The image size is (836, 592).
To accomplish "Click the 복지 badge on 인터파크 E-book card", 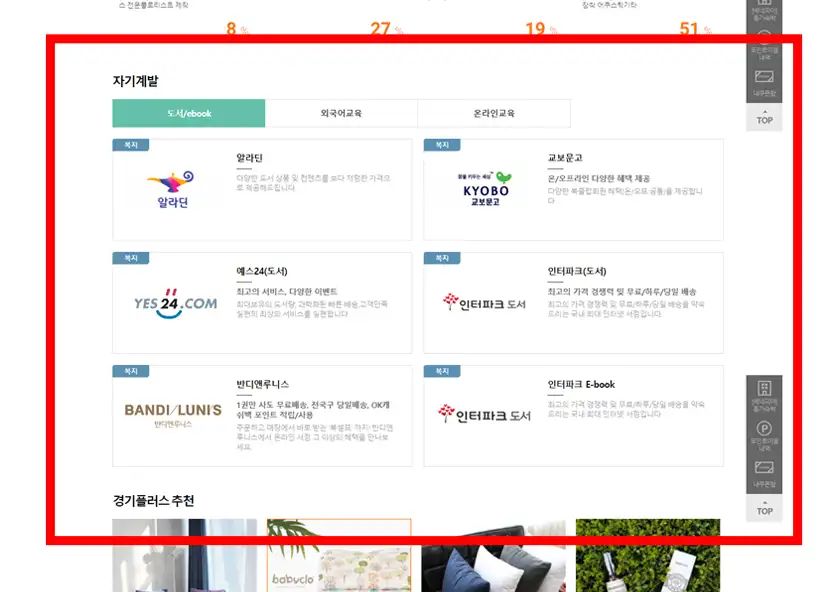I will (x=442, y=371).
